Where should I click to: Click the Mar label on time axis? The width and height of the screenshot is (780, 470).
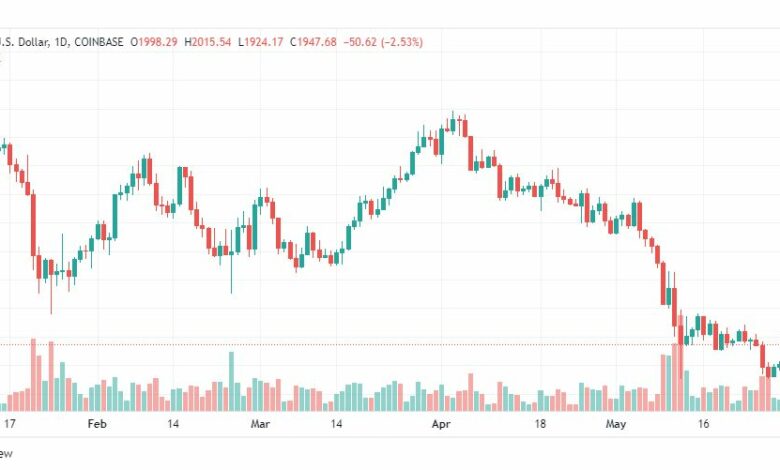click(x=260, y=424)
